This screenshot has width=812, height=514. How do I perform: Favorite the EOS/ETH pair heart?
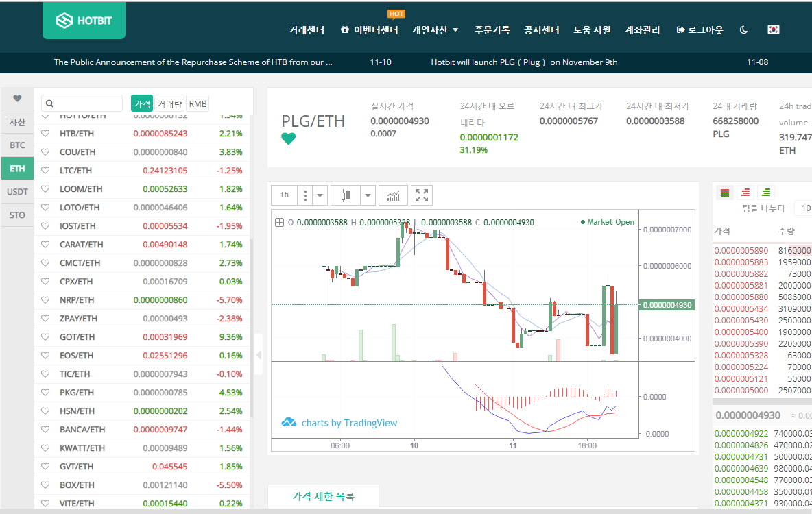[x=45, y=356]
